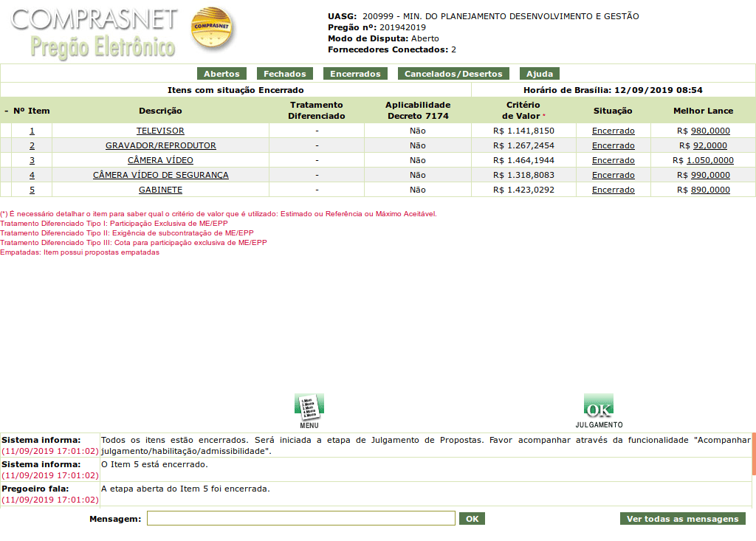756x541 pixels.
Task: Select value R$ 1.267,2454
Action: [x=523, y=145]
